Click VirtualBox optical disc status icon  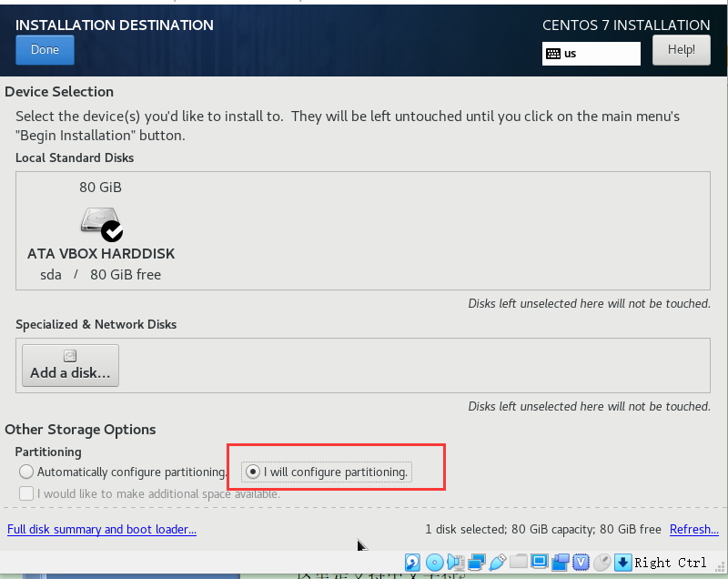pos(435,563)
